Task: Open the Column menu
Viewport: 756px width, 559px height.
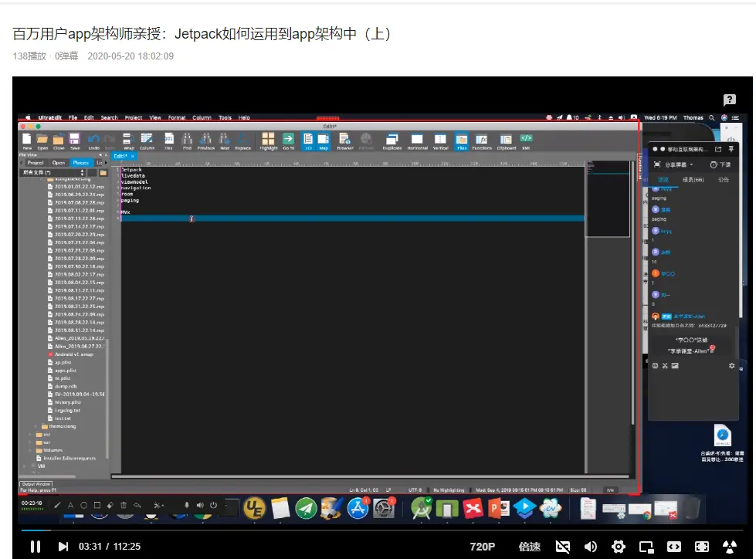Action: click(202, 117)
